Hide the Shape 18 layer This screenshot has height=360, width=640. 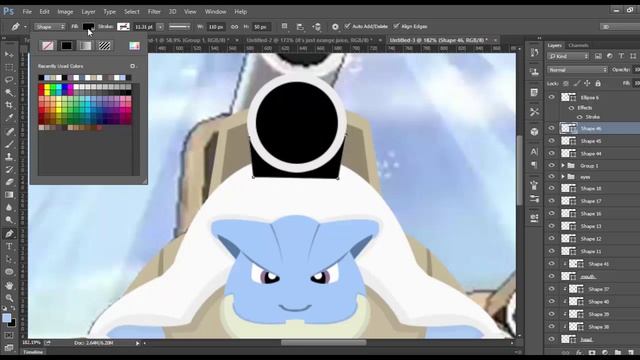pos(552,189)
